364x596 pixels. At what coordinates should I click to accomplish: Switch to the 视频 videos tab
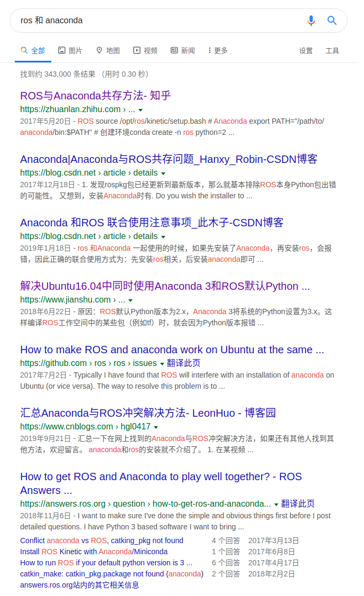pyautogui.click(x=145, y=51)
